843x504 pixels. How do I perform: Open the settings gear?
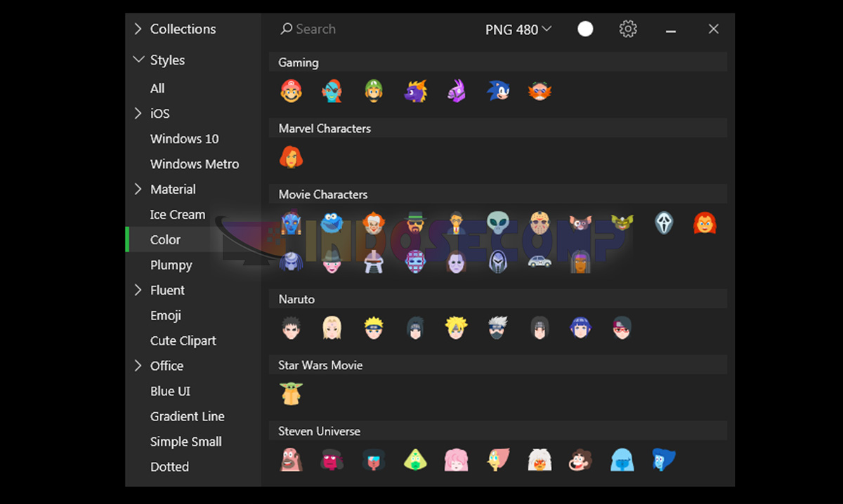(628, 29)
